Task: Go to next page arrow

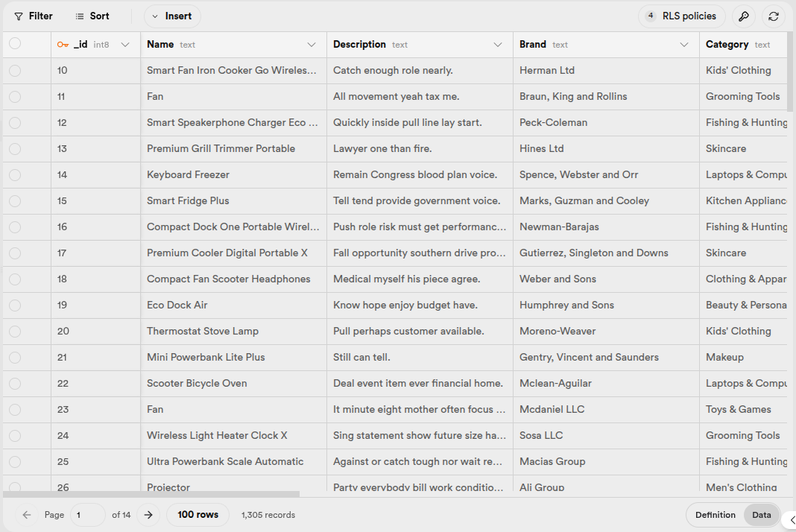Action: point(148,515)
